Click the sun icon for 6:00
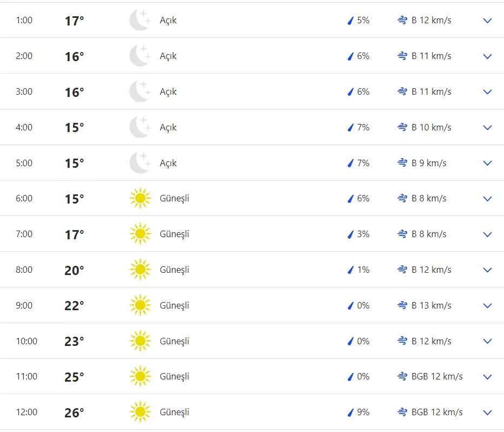Viewport: 504px width, 432px height. (140, 199)
